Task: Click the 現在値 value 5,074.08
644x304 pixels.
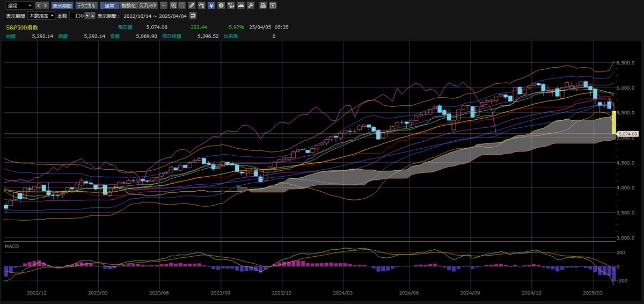Action: 156,27
